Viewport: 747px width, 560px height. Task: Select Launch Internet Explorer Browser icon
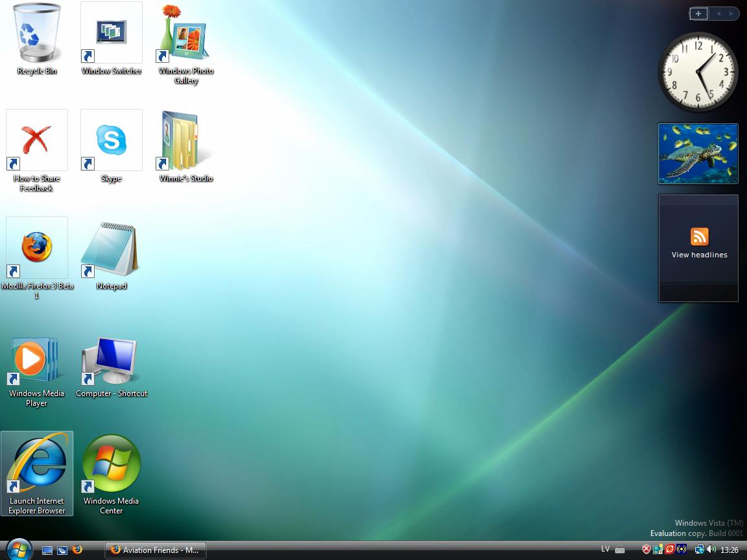coord(37,473)
